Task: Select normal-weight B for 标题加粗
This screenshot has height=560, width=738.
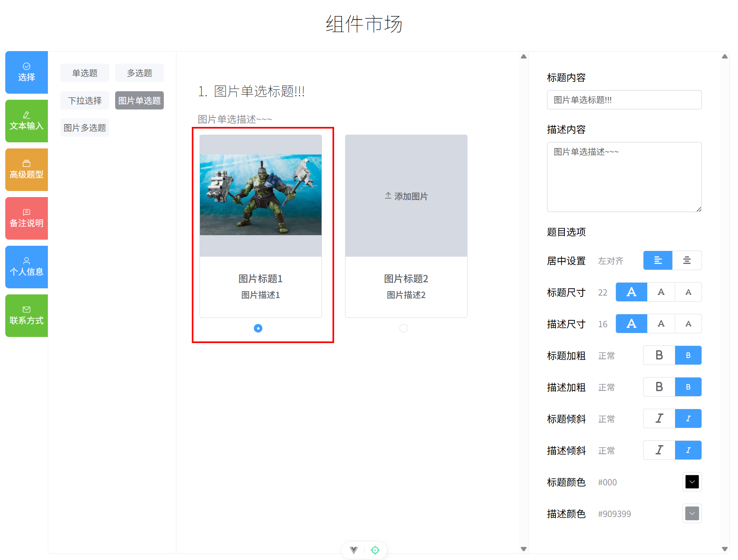Action: 688,355
